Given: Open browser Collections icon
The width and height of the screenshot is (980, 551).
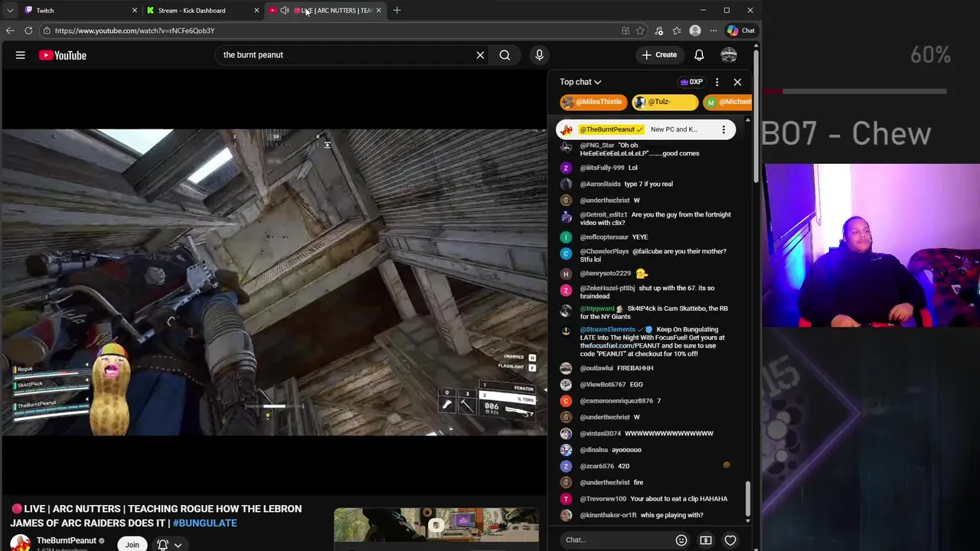Looking at the screenshot, I should point(677,31).
